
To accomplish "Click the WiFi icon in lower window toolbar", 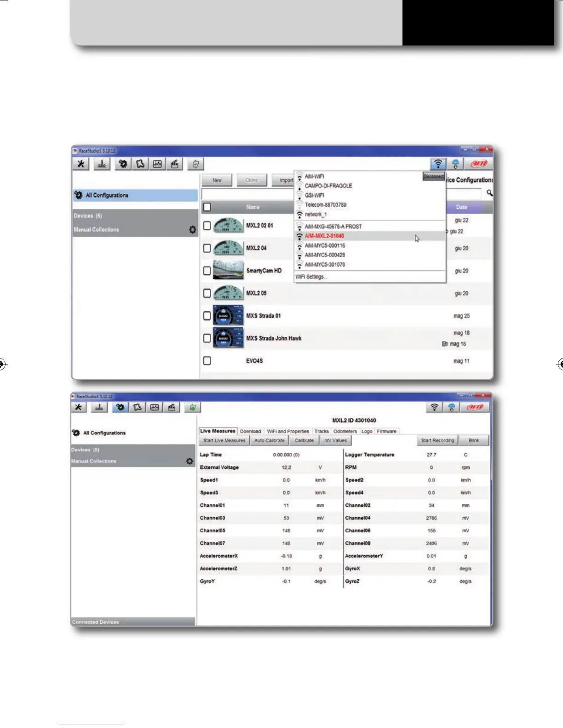I will pyautogui.click(x=434, y=407).
